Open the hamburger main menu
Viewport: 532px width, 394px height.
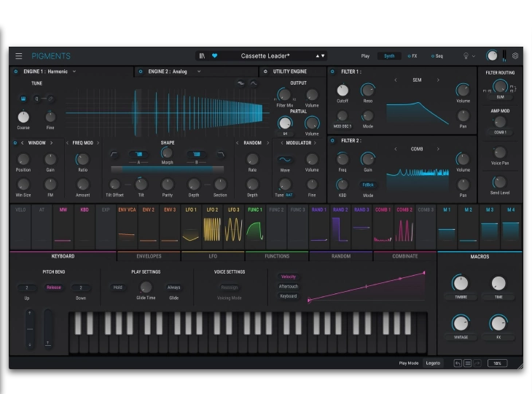tap(19, 56)
